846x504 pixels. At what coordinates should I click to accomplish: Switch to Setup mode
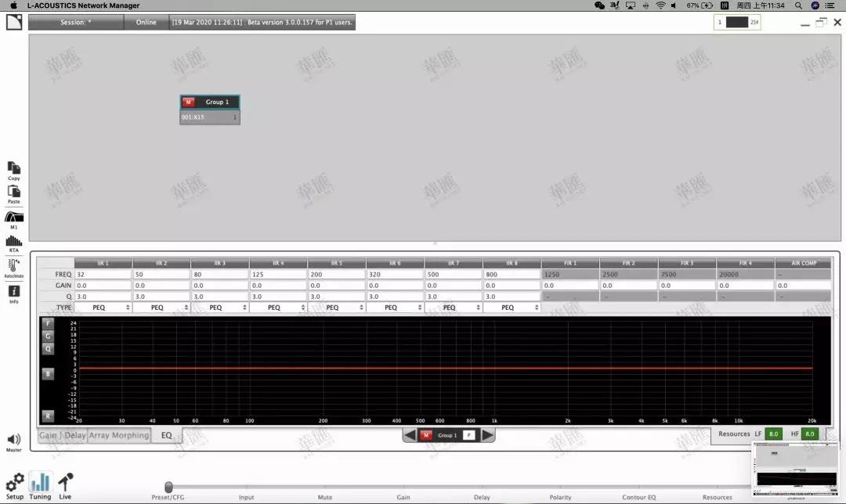[15, 486]
